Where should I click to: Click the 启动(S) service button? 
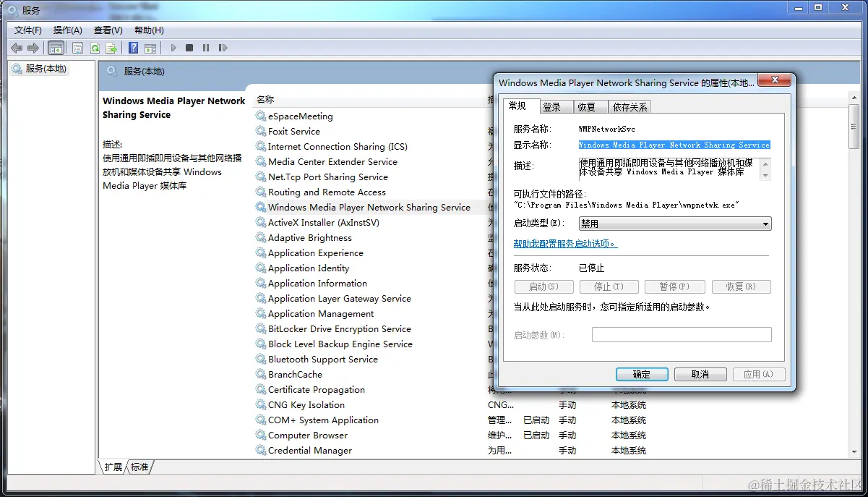click(x=543, y=286)
